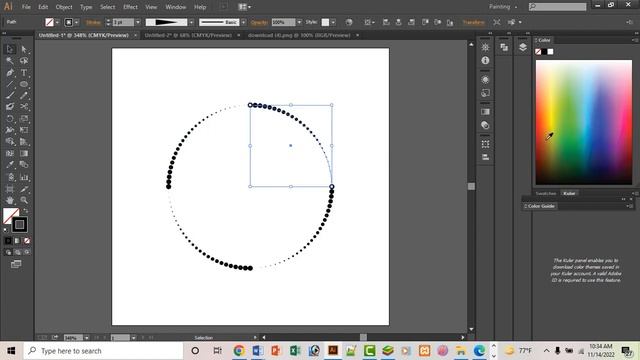Switch to the download (4).png document tab

click(299, 36)
